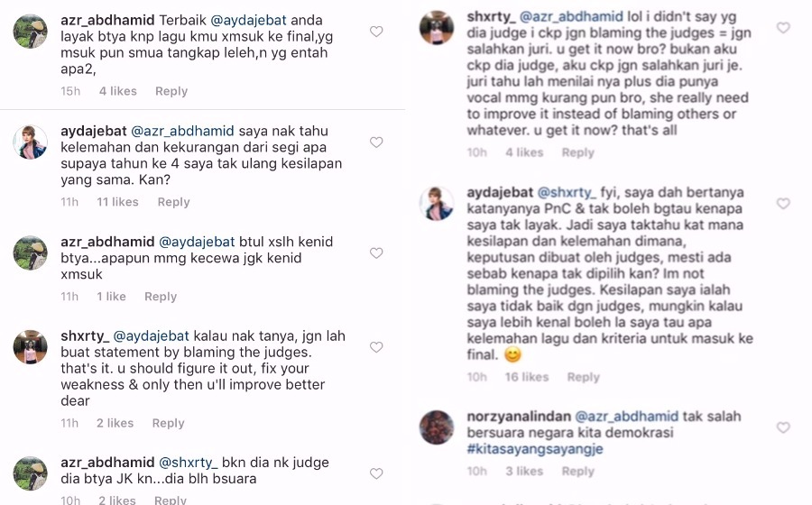Reply to aydajebat's comment with 16 likes

pyautogui.click(x=583, y=377)
